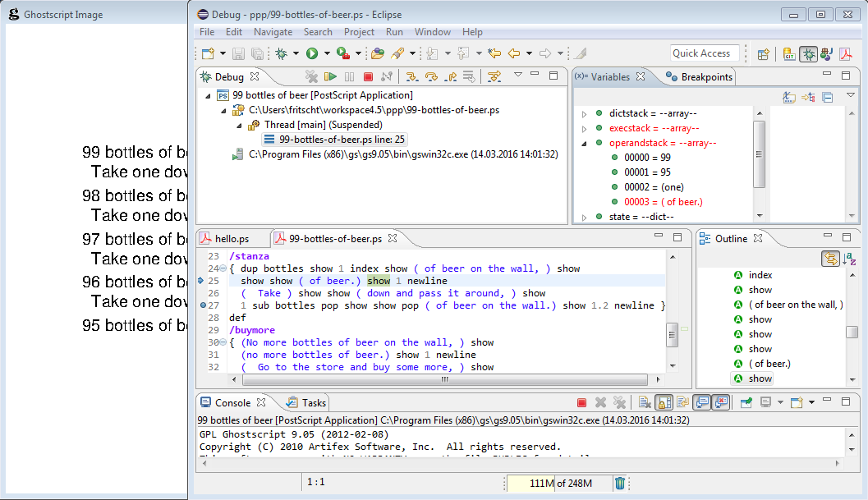The height and width of the screenshot is (500, 868).
Task: Toggle Show Logical Structure in Variables view
Action: click(808, 98)
